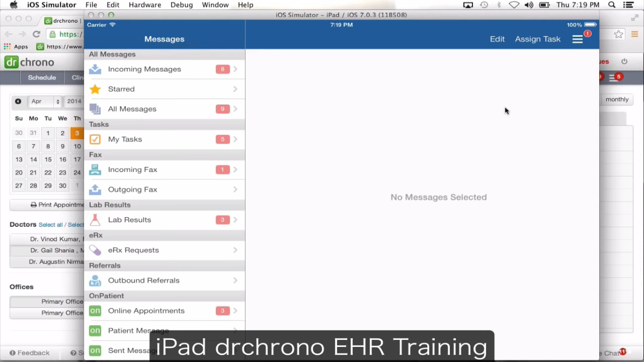The width and height of the screenshot is (644, 362).
Task: Click the Select all doctors link
Action: pyautogui.click(x=50, y=225)
